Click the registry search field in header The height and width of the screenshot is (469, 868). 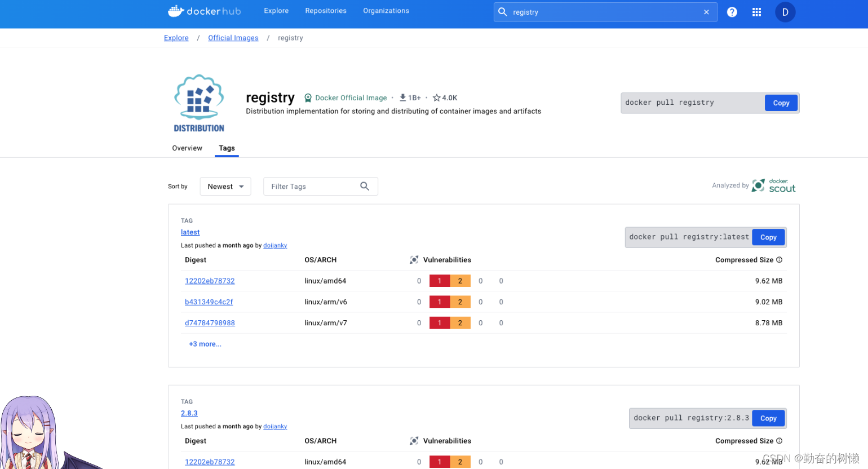pyautogui.click(x=605, y=12)
